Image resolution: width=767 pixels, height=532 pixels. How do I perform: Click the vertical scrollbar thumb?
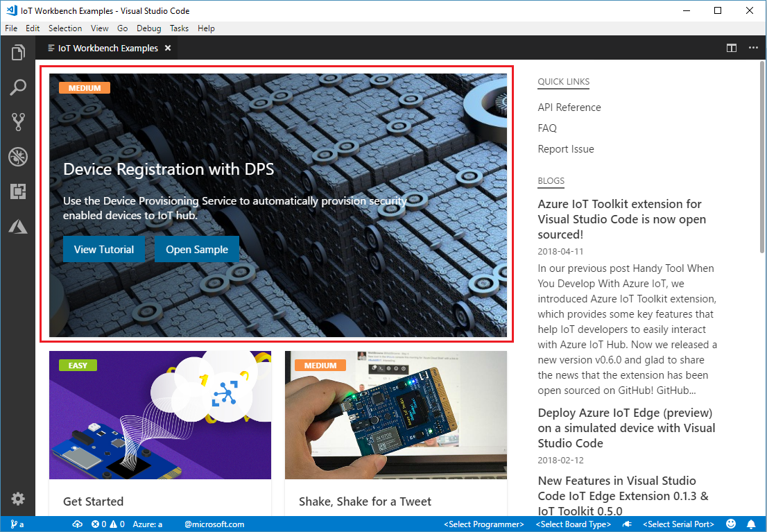coord(762,157)
